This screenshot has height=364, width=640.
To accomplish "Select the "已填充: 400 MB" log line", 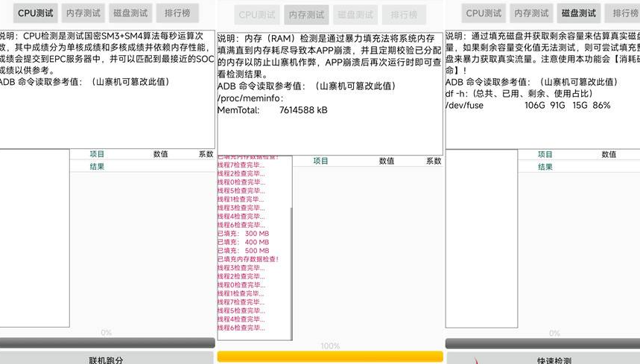I will (244, 242).
